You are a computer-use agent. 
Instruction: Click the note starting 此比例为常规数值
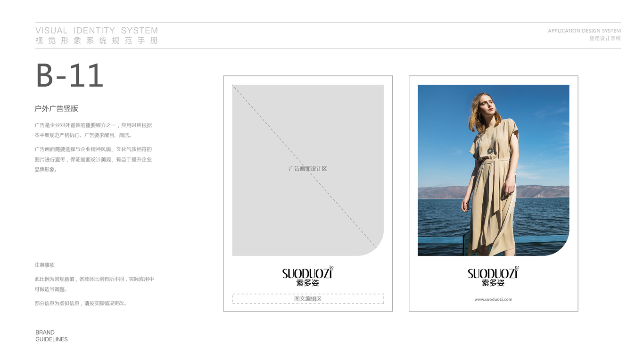pos(94,284)
